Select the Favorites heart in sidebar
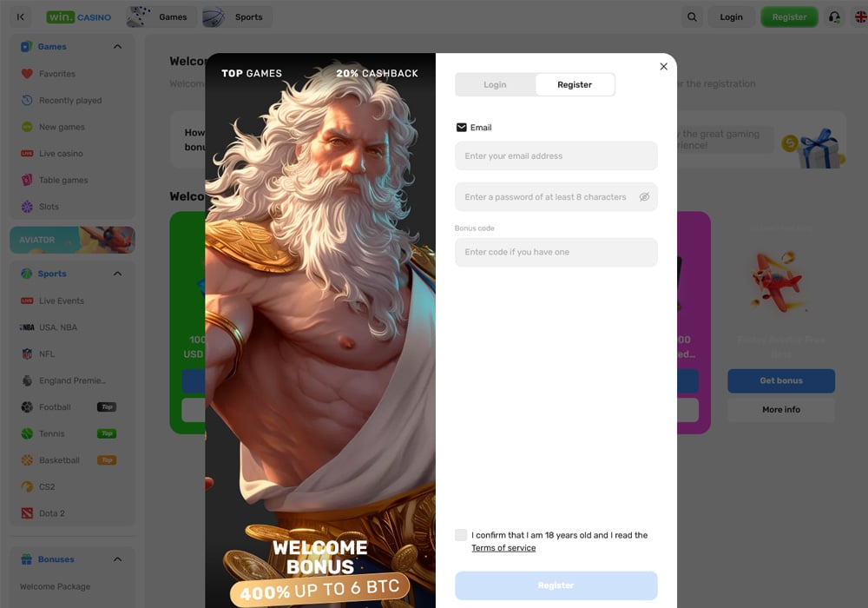This screenshot has height=608, width=868. 26,74
